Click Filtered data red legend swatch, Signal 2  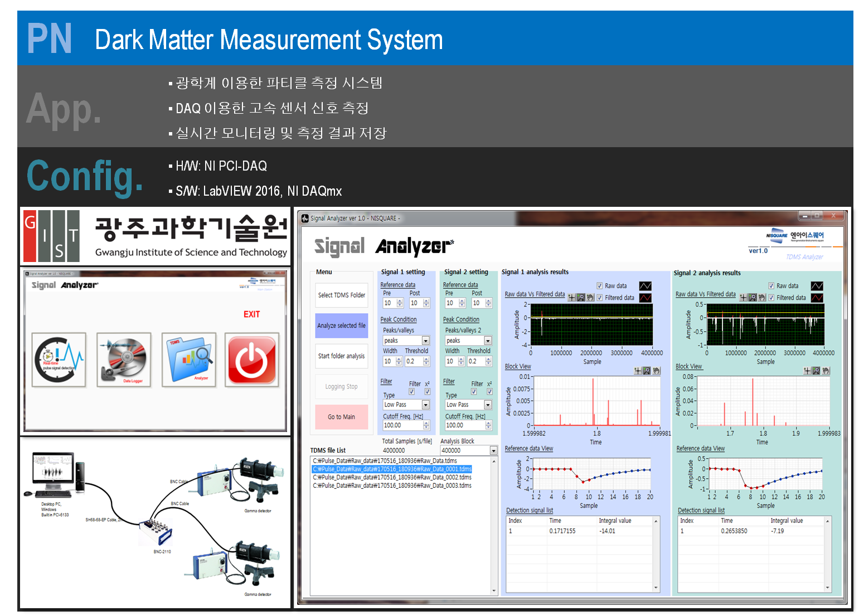(817, 298)
